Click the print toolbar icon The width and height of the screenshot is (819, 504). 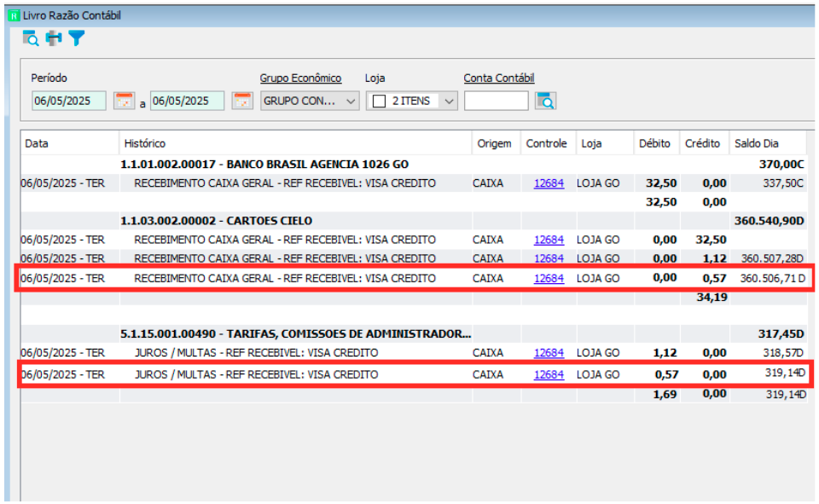coord(53,38)
